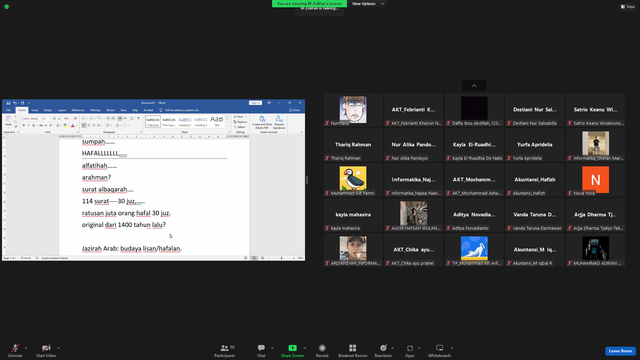Toggle Italic formatting in Word
Screen dimensions: 640x360
pos(29,125)
